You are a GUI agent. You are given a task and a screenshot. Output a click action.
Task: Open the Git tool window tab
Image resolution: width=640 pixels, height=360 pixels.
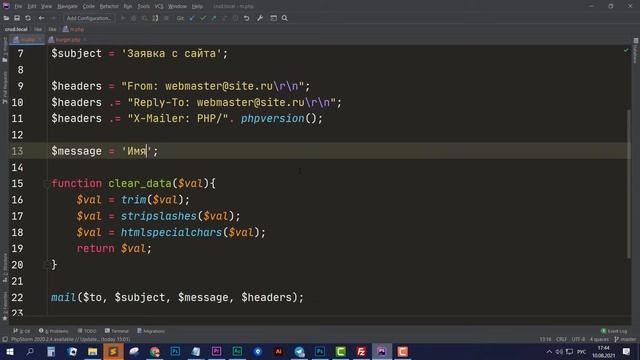point(22,331)
